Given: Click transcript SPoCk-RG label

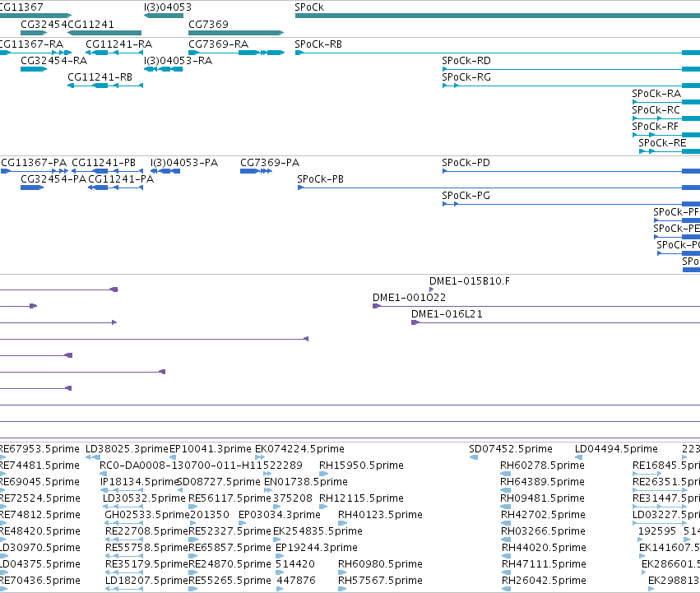Looking at the screenshot, I should point(466,77).
